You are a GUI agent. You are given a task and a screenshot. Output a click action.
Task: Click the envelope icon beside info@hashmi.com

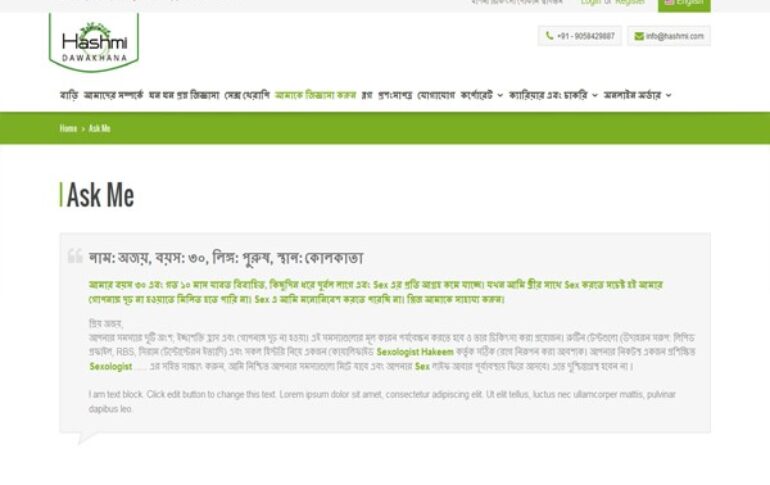pos(638,36)
